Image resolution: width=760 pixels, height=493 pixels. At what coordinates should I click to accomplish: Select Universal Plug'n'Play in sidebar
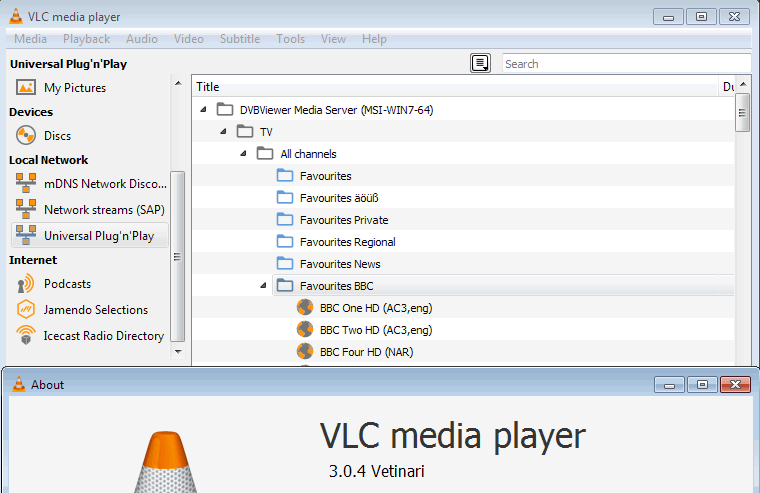90,236
